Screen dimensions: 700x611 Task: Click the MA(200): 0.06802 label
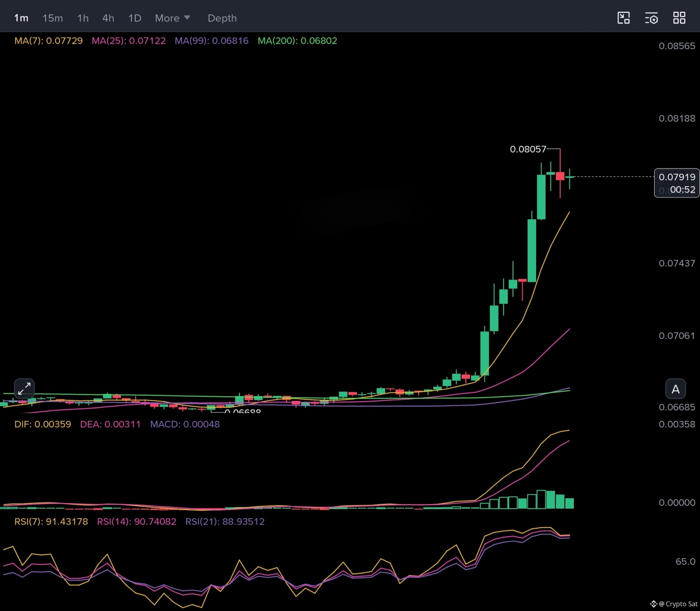[297, 40]
